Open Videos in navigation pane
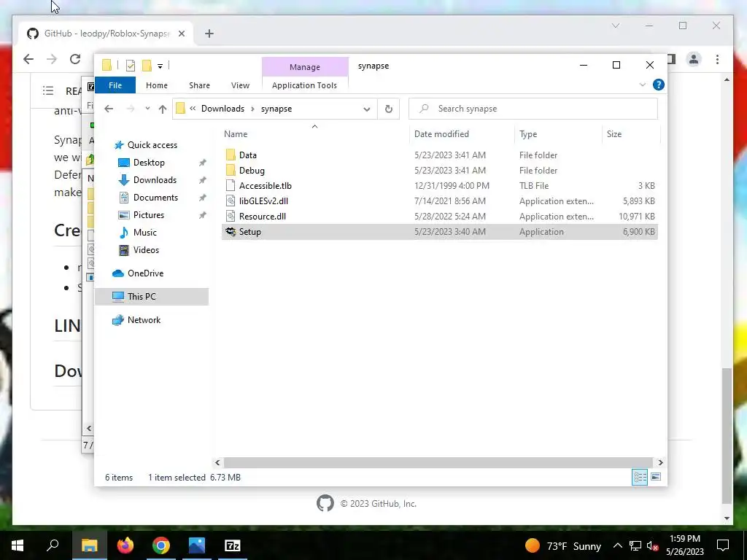This screenshot has width=747, height=560. tap(146, 250)
